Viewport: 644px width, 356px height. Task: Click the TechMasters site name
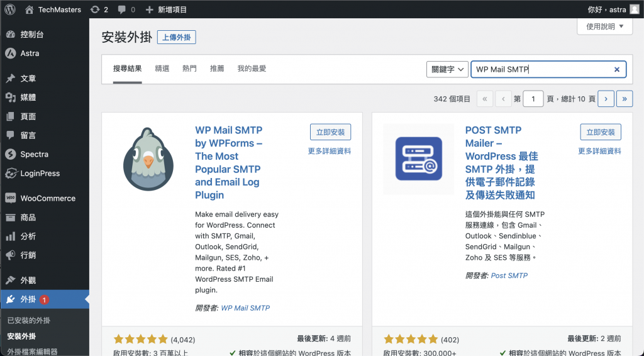point(60,9)
